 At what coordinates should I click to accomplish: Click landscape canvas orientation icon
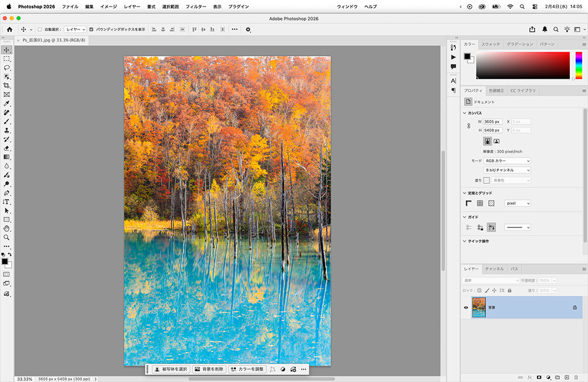(496, 141)
